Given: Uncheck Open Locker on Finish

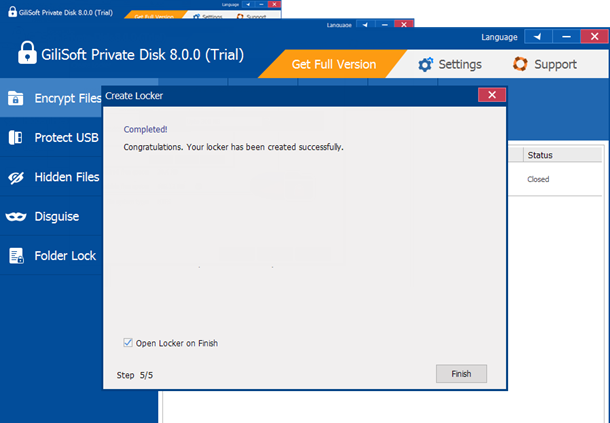Looking at the screenshot, I should (x=128, y=342).
